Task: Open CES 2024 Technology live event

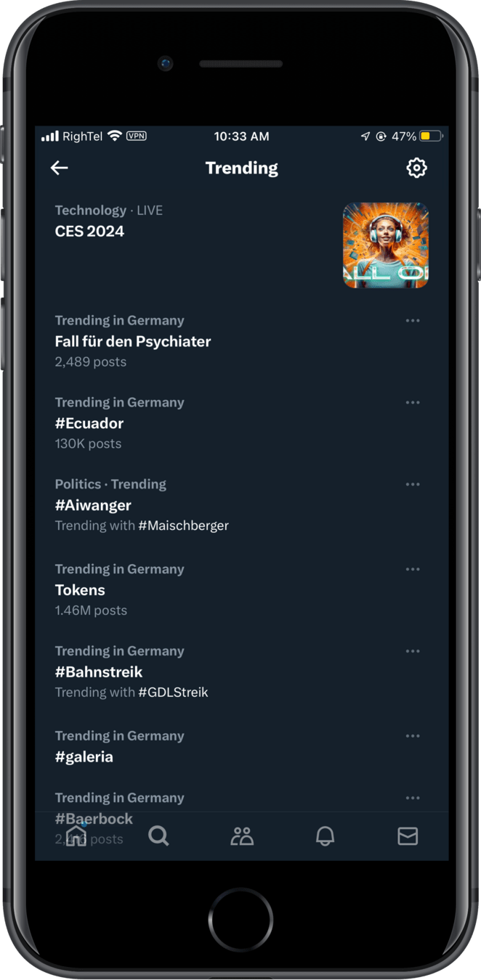Action: point(90,232)
